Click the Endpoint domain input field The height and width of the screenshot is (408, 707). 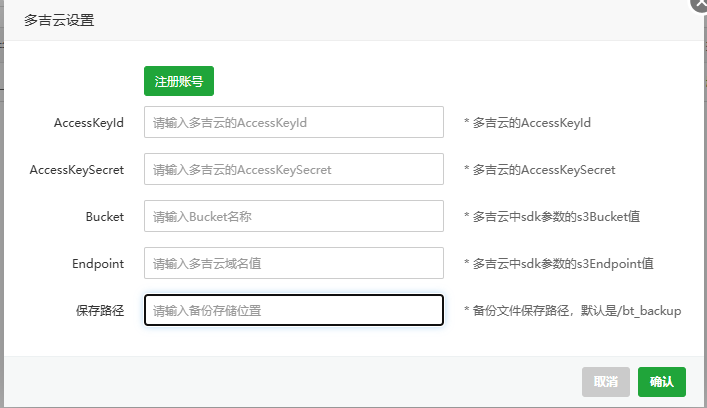(294, 263)
